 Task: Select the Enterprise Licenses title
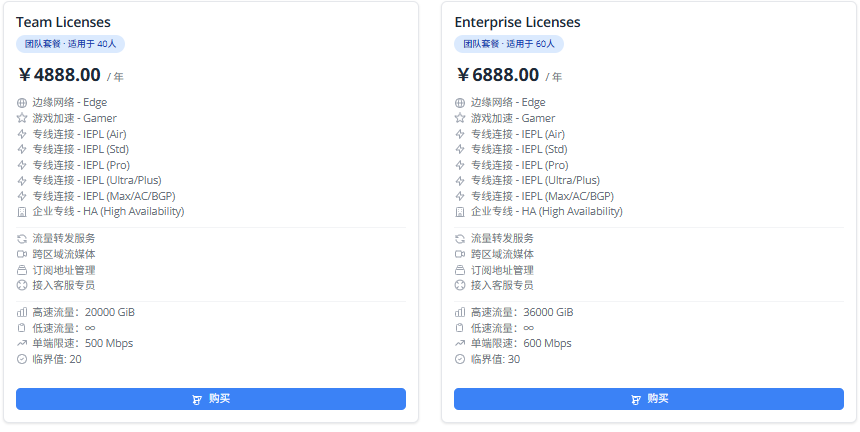517,22
